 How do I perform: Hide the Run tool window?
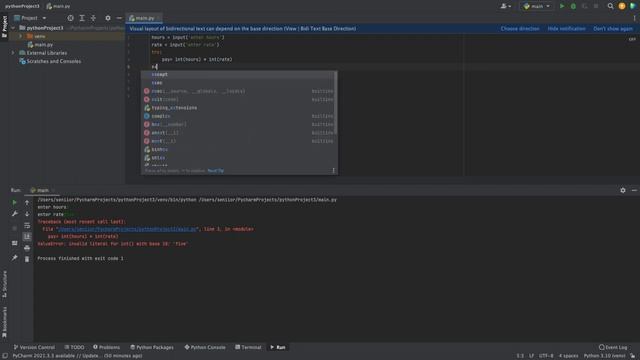[x=634, y=190]
